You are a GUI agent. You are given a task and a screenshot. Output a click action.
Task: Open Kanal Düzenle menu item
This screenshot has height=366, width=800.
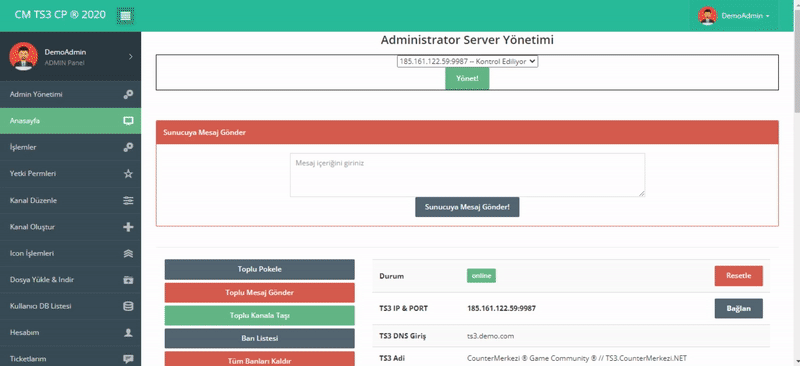(70, 201)
